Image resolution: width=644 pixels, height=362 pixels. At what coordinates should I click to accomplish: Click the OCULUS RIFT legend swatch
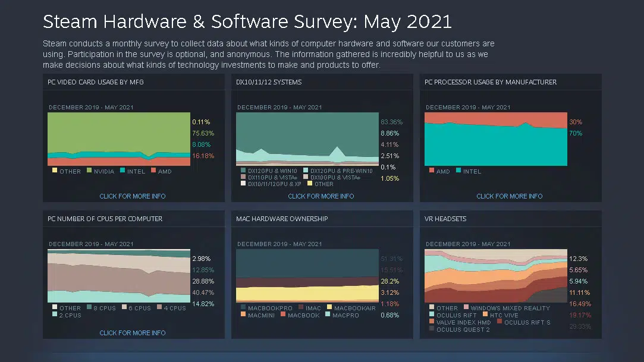click(x=432, y=314)
